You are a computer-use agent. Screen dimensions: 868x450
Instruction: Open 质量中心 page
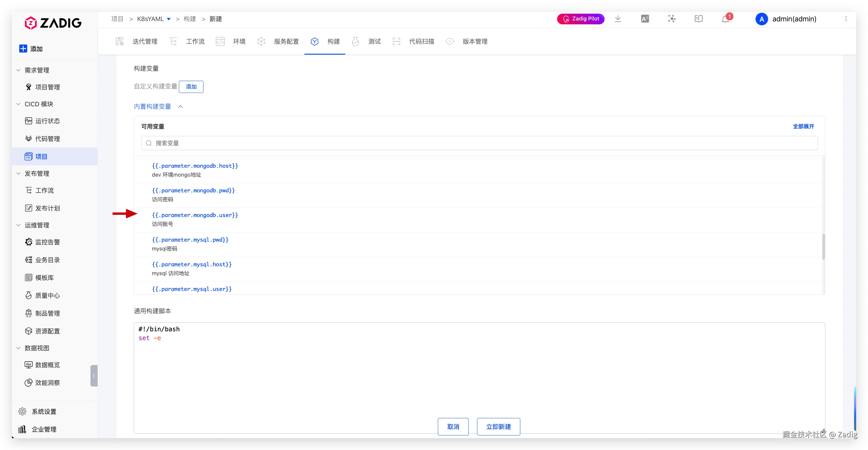pos(47,296)
